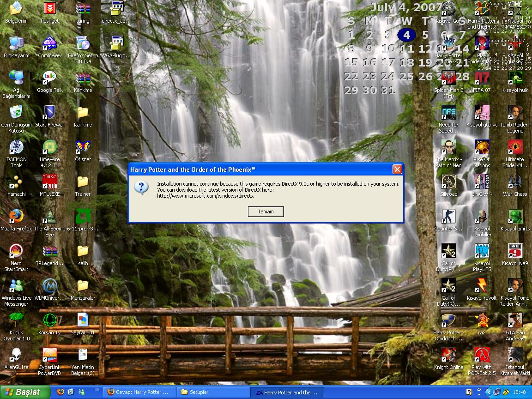Select the ra2 game icon

[482, 324]
